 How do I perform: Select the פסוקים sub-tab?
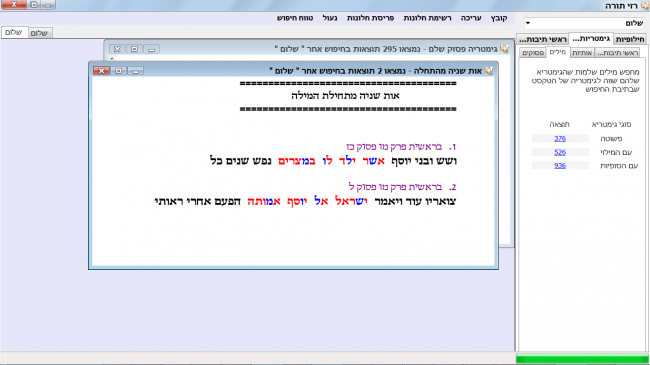533,53
